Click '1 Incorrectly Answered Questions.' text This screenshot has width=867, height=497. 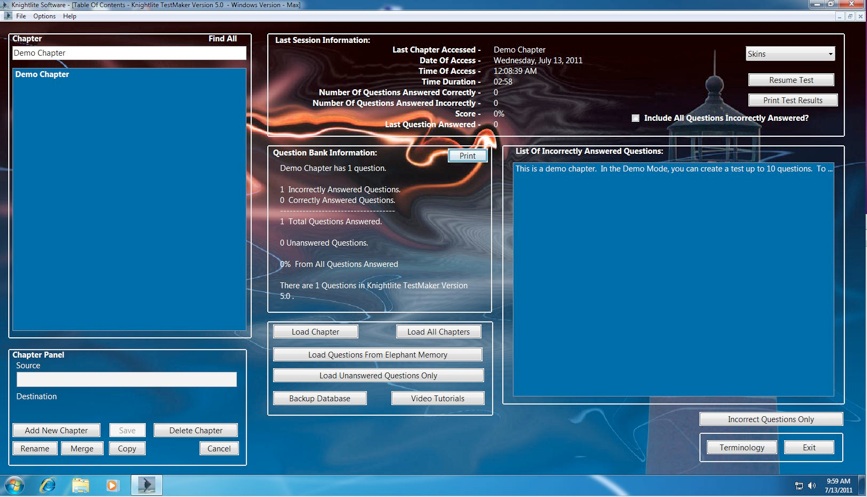pos(340,189)
